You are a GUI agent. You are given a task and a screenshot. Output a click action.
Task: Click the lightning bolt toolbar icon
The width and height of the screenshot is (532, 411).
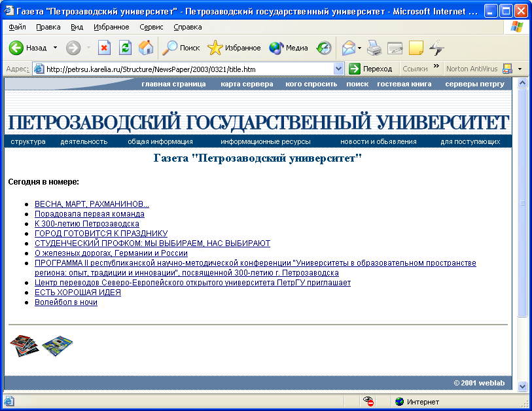[x=436, y=48]
